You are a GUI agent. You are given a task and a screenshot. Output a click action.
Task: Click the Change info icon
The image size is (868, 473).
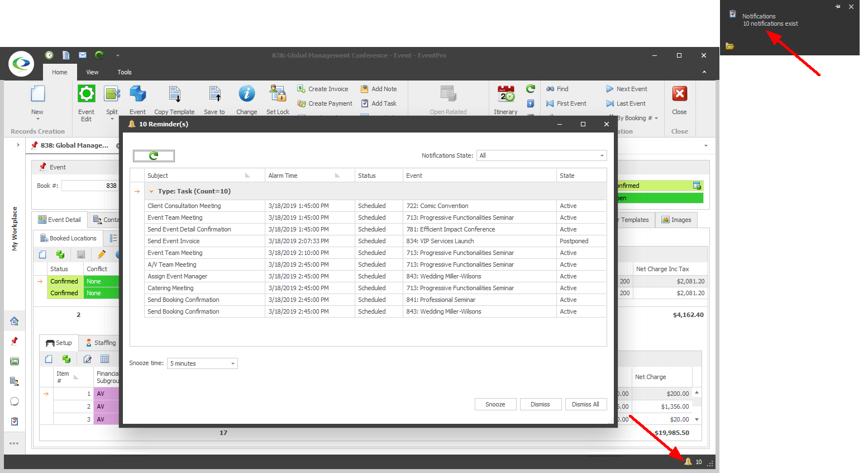point(246,94)
